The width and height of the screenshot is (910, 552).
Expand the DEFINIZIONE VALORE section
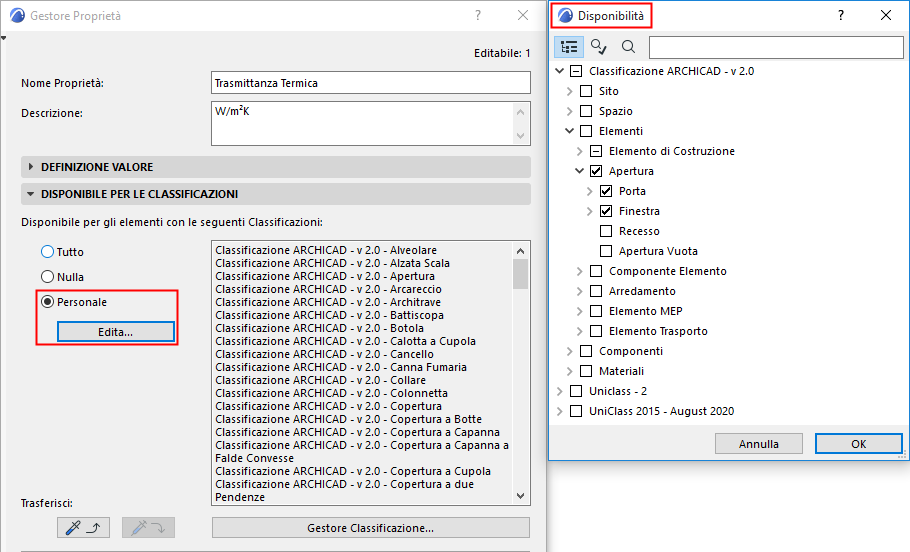276,167
